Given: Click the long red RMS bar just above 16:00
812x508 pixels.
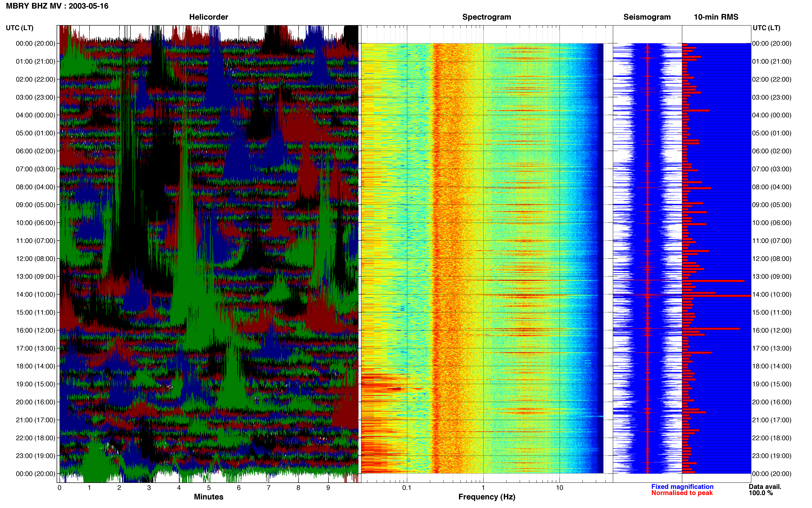Looking at the screenshot, I should [711, 329].
